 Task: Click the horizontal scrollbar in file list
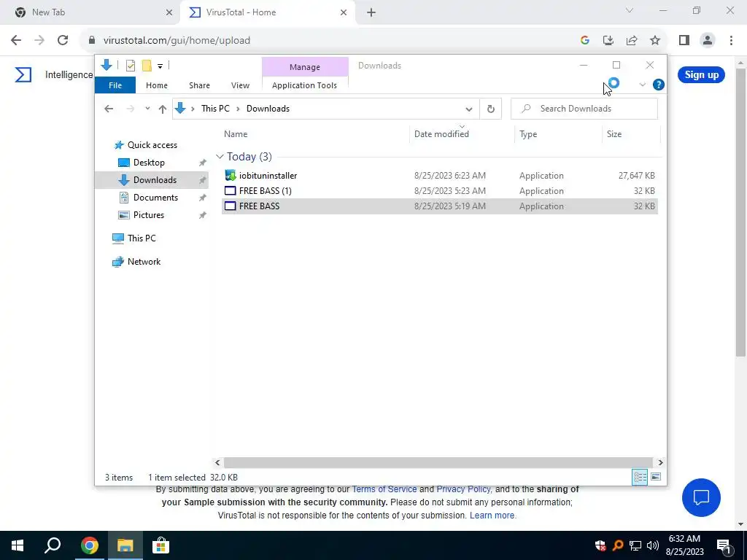click(438, 462)
